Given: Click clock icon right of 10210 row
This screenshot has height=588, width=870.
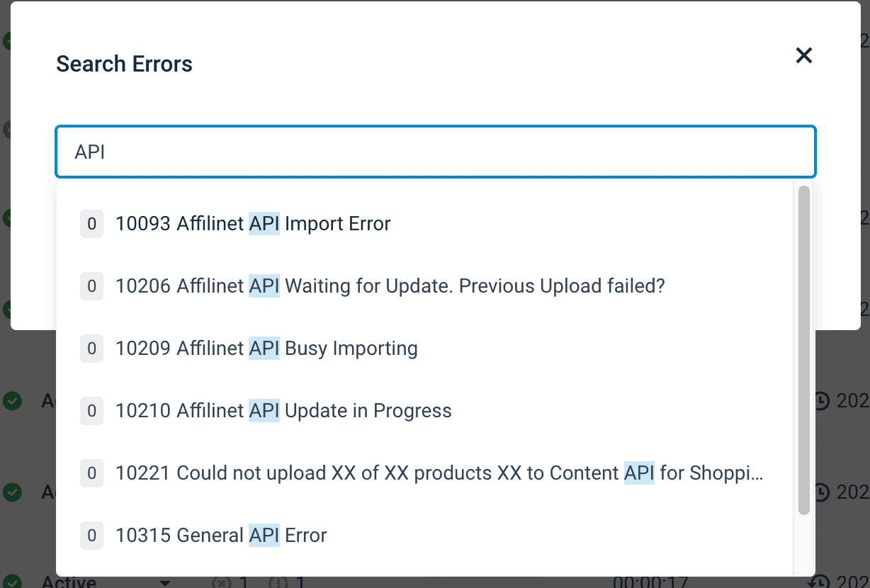Looking at the screenshot, I should coord(822,401).
